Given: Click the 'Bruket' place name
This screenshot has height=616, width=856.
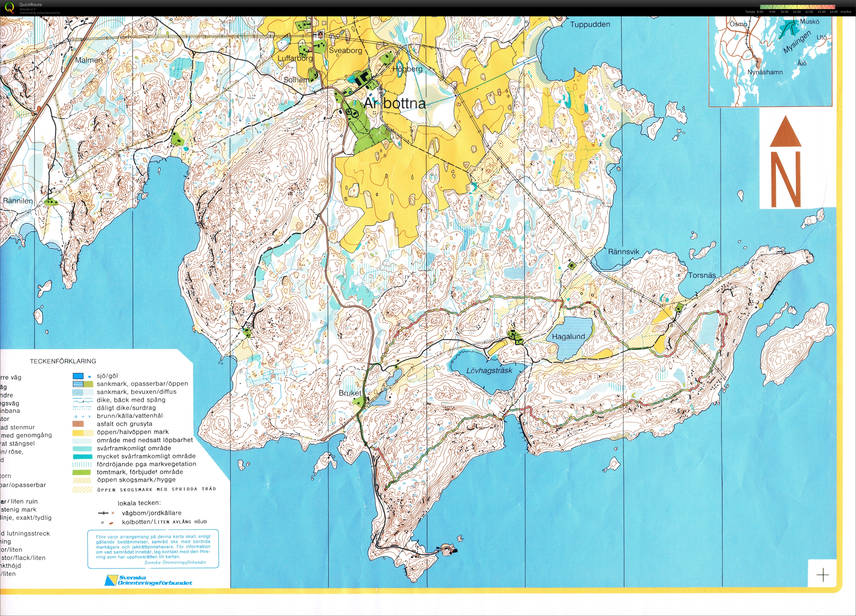Looking at the screenshot, I should click(350, 393).
